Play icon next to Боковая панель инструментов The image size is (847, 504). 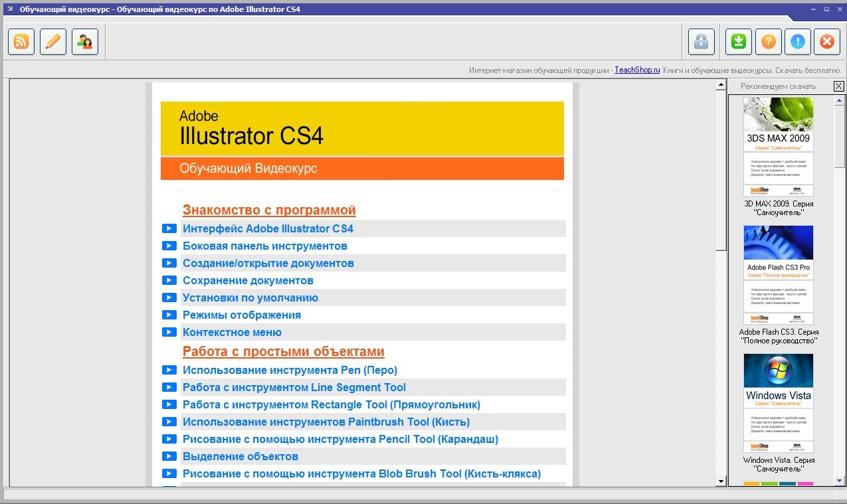[169, 246]
